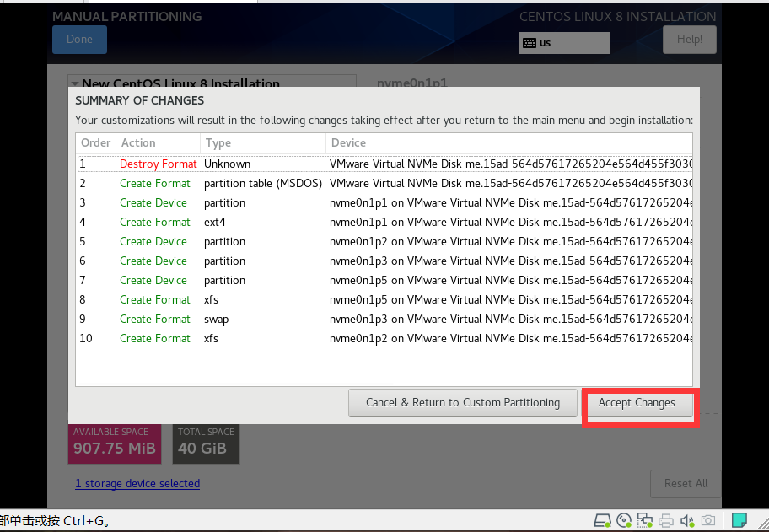Select row 6 Create Device nvme0n1p3
Screen dimensions: 769x532
click(384, 261)
